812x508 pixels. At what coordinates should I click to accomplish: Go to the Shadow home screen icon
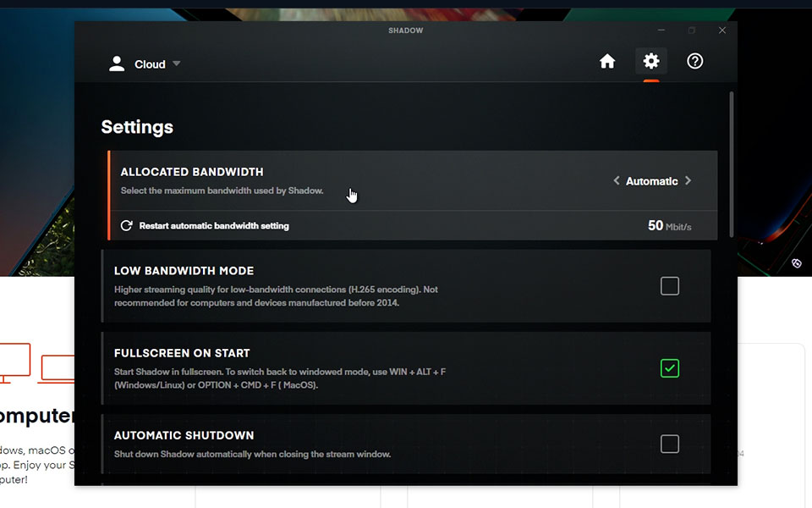pyautogui.click(x=607, y=61)
